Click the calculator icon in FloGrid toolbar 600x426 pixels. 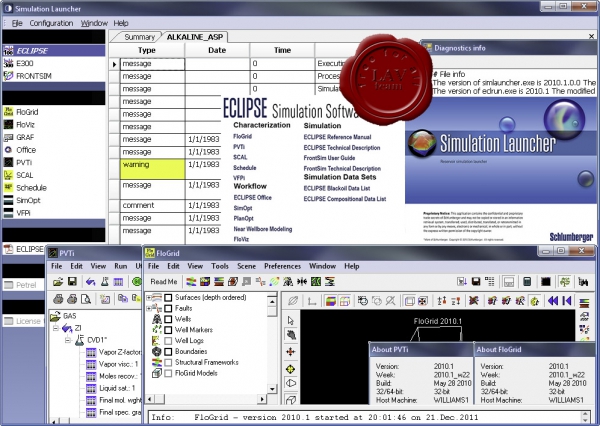[x=527, y=282]
